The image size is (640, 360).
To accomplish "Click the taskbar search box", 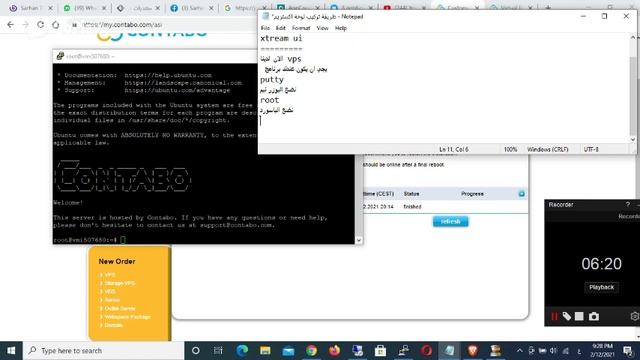I will point(104,351).
